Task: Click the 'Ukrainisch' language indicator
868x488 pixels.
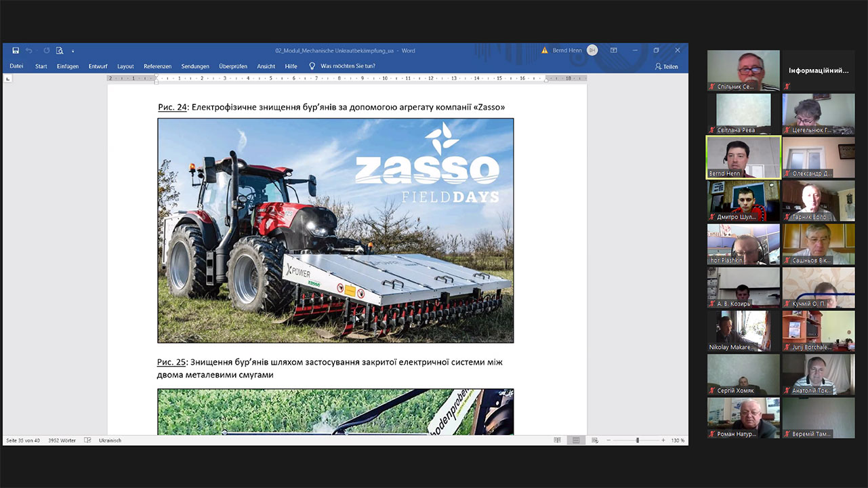Action: pos(110,441)
